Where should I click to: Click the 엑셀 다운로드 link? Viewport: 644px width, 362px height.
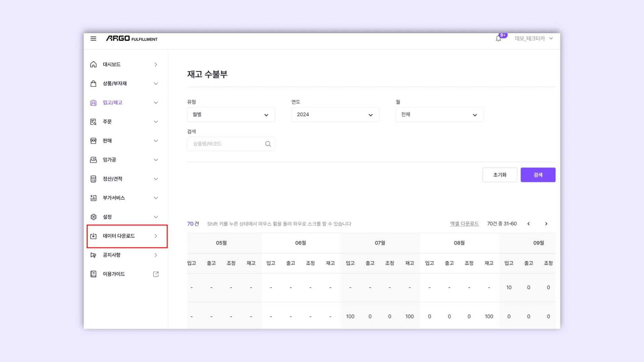click(x=464, y=224)
